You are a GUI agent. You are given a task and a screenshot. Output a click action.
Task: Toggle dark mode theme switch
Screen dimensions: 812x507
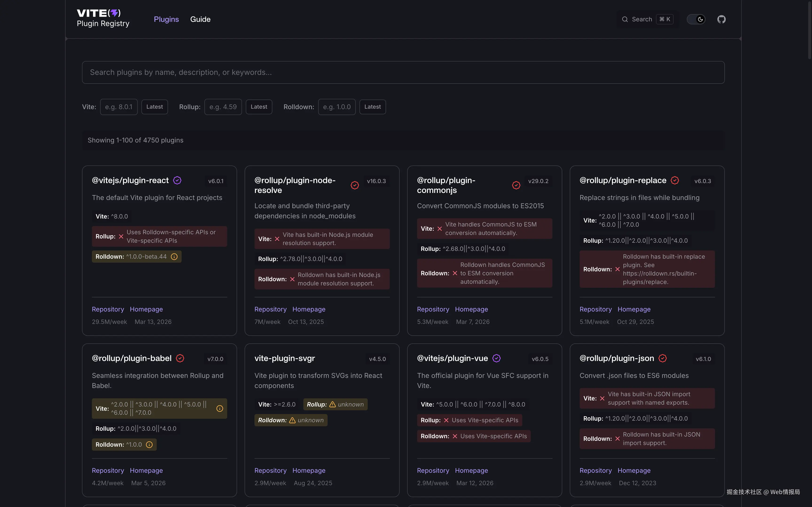(696, 19)
